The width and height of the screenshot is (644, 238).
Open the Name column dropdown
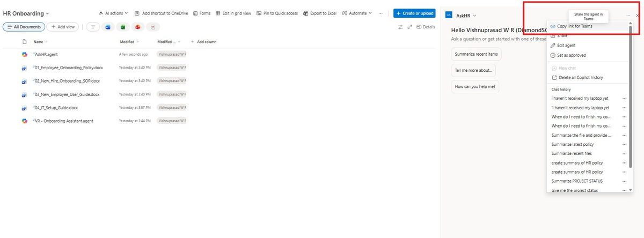[x=40, y=42]
